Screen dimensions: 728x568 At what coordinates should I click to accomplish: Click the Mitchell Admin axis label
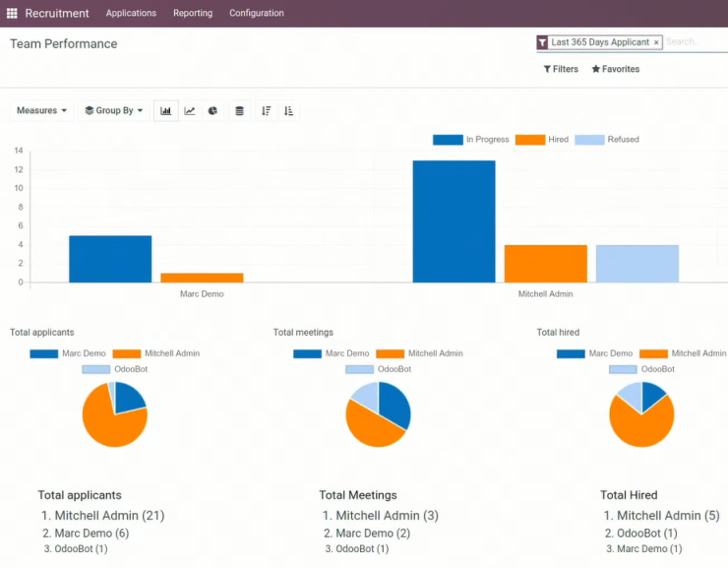[546, 294]
